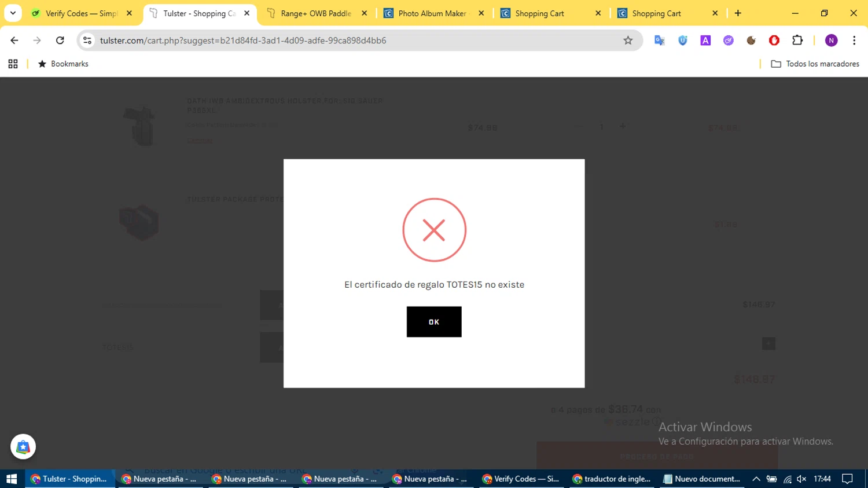Click the OK button in the error dialog

(x=434, y=322)
